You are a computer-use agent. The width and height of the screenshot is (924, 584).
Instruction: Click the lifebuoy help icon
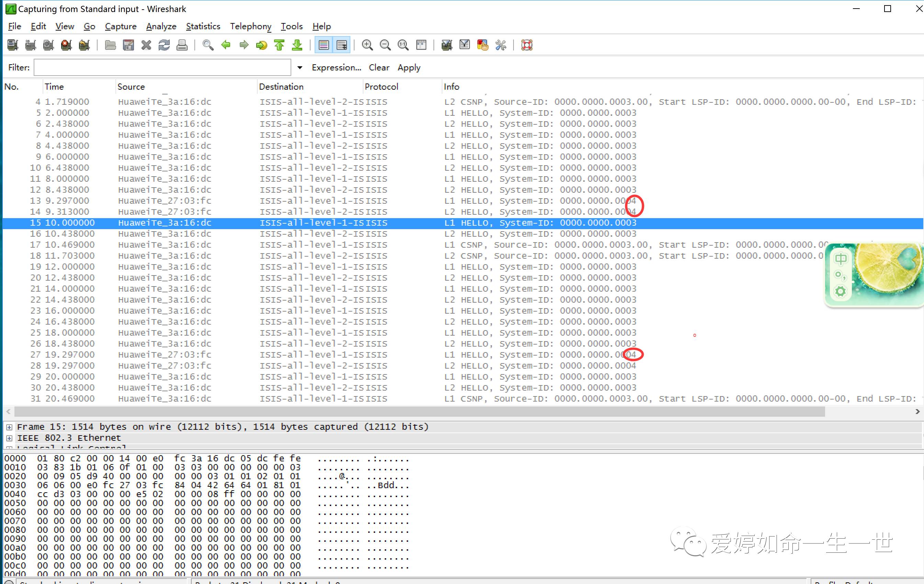(x=527, y=45)
